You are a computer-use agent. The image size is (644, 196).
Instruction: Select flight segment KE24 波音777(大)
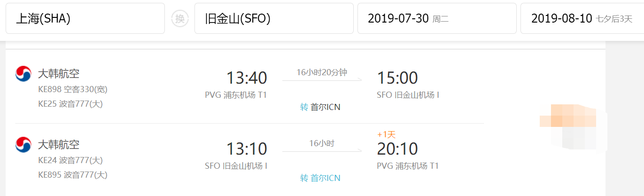click(x=70, y=160)
